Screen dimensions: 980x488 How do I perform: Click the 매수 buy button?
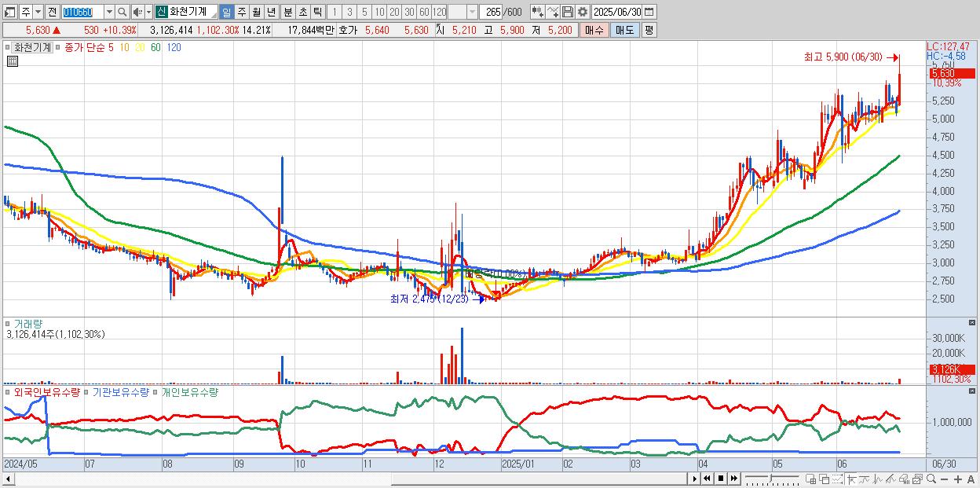[594, 30]
